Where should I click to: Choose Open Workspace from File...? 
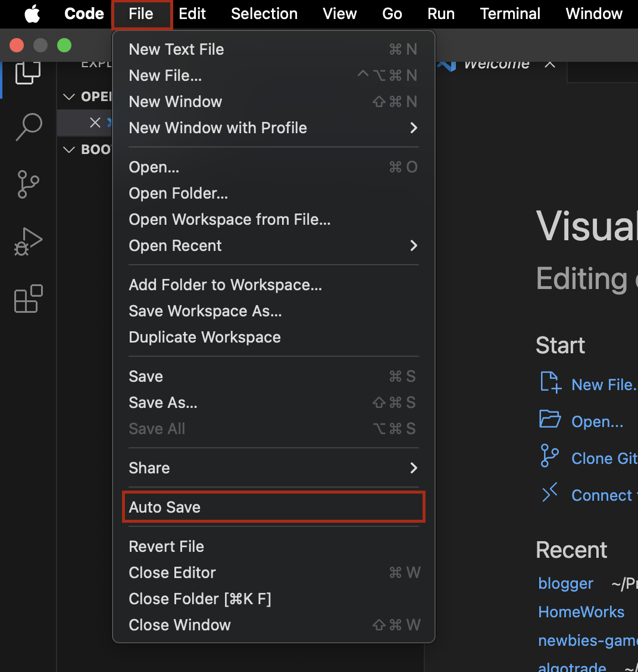pos(274,219)
